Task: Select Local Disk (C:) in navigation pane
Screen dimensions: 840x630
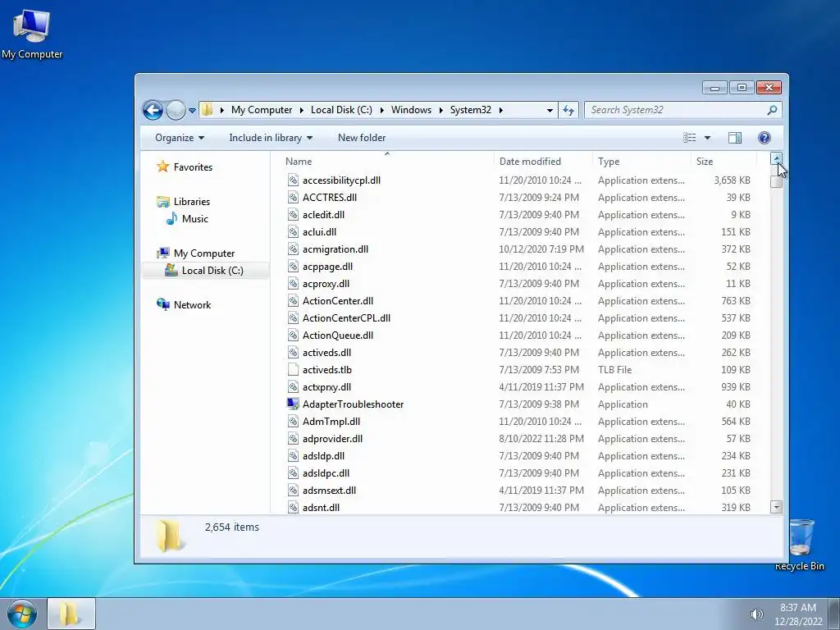Action: (x=212, y=271)
